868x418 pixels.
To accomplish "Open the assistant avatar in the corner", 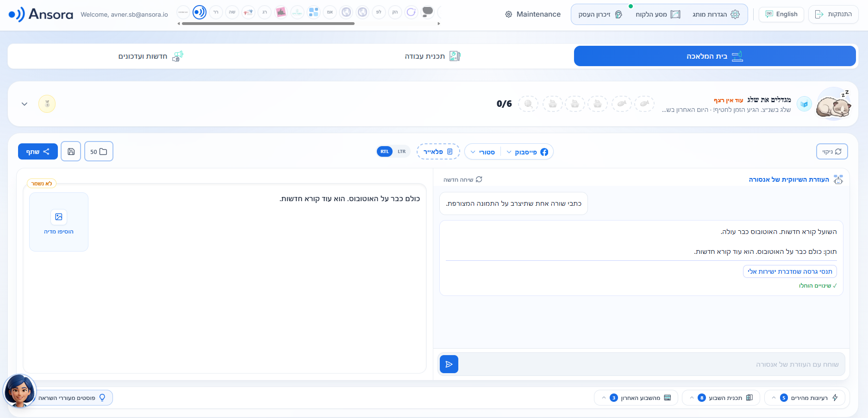I will 19,391.
